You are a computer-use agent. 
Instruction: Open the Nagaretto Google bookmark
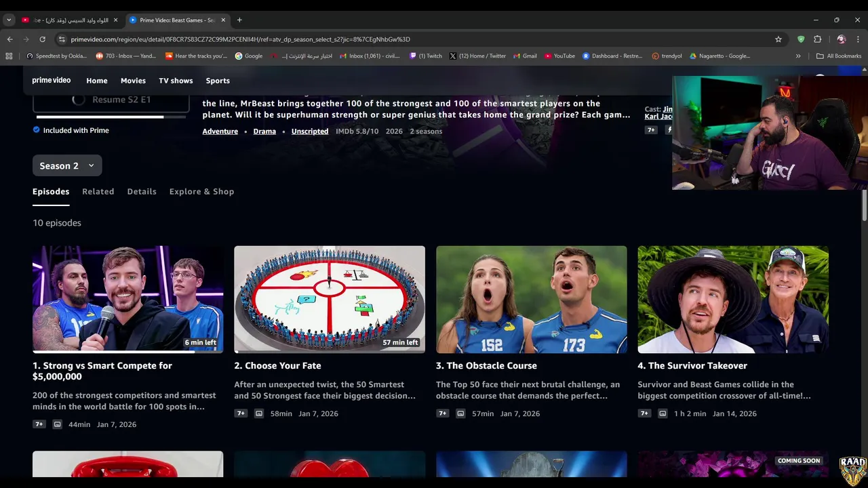[719, 56]
